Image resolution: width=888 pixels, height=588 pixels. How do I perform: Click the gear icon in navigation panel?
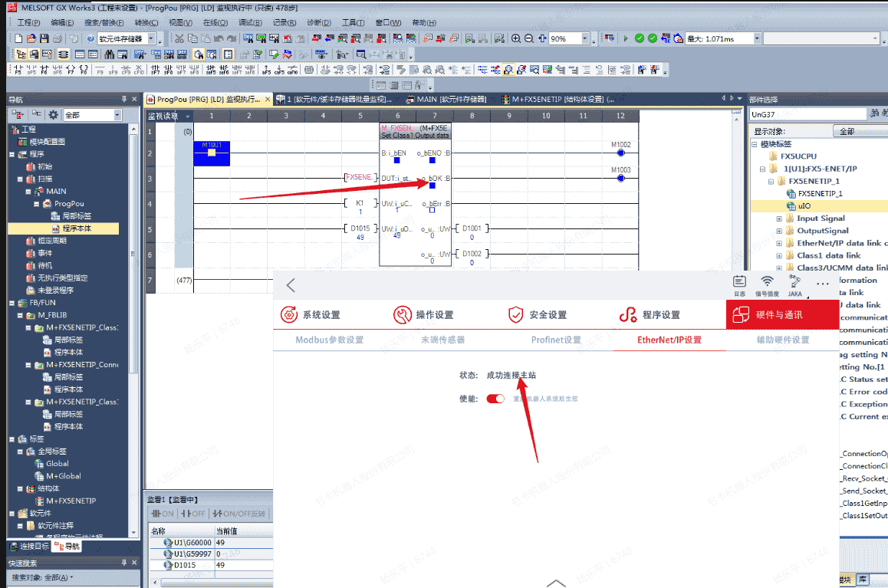pyautogui.click(x=53, y=115)
